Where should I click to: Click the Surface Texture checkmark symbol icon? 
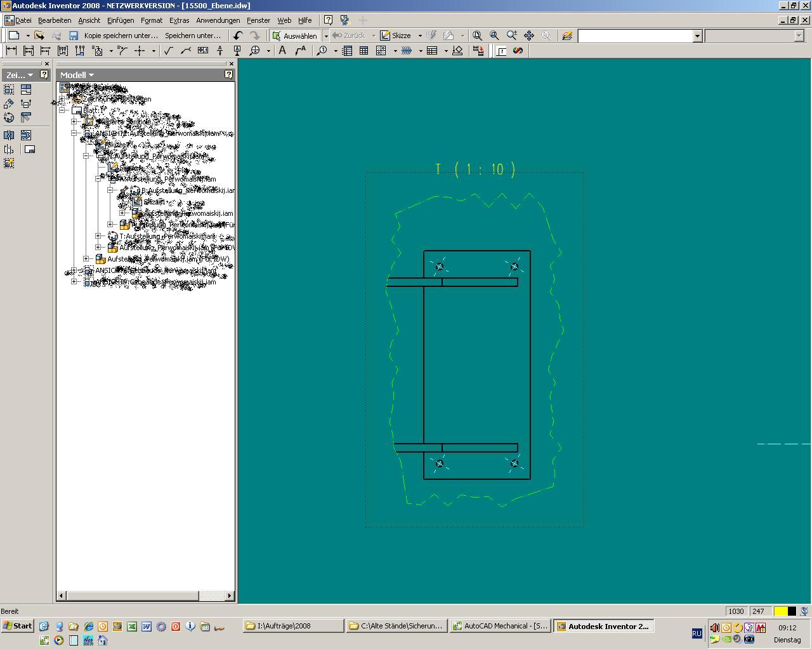pos(168,51)
